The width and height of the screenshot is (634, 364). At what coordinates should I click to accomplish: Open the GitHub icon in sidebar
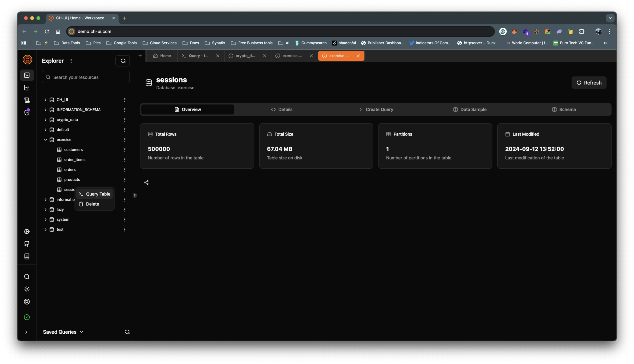point(27,244)
